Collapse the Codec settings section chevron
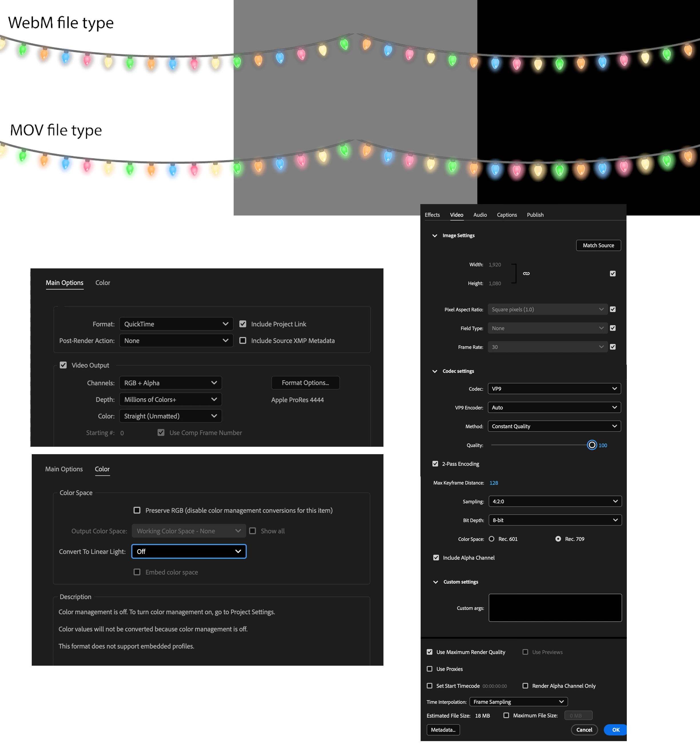 [x=435, y=371]
